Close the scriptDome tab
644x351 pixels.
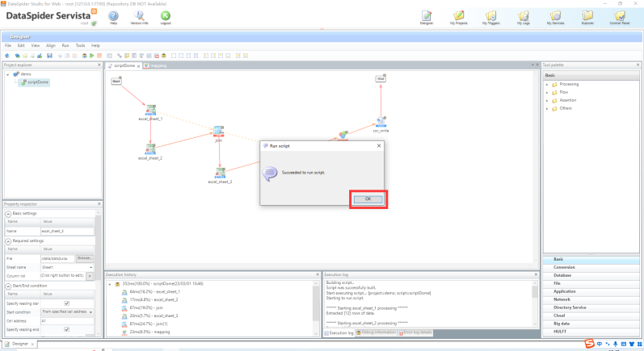[138, 66]
